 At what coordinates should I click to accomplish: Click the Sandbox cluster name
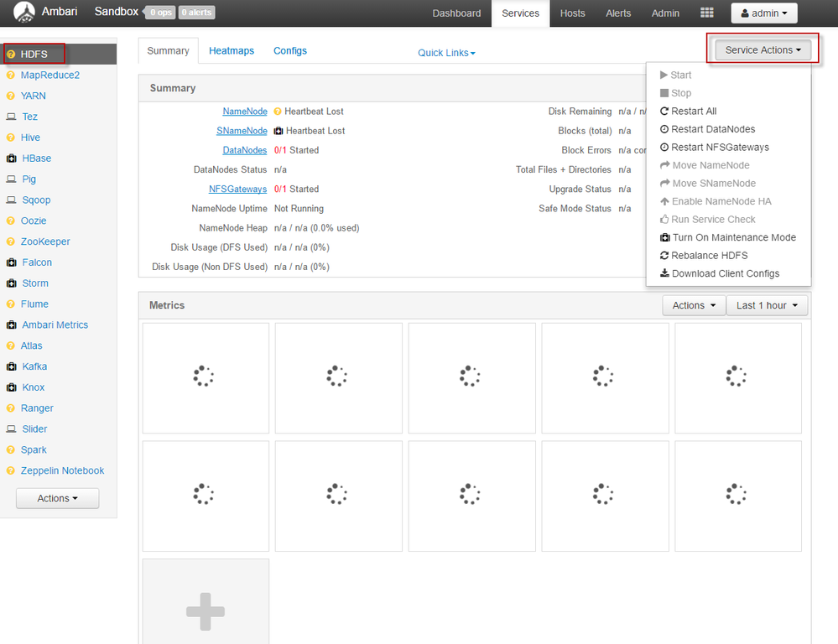pos(117,12)
